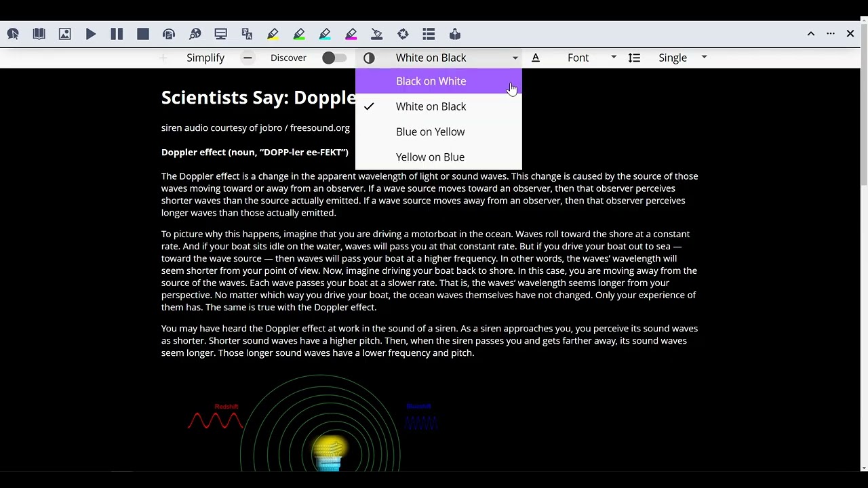
Task: Open the Simplify Page reader icon
Action: point(455,34)
